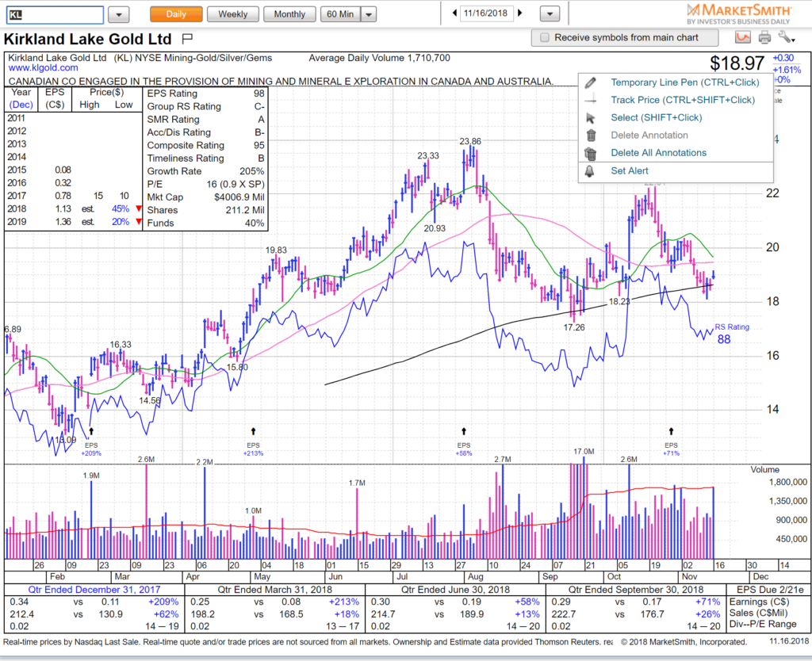812x661 pixels.
Task: Switch to the Weekly chart tab
Action: [x=232, y=14]
